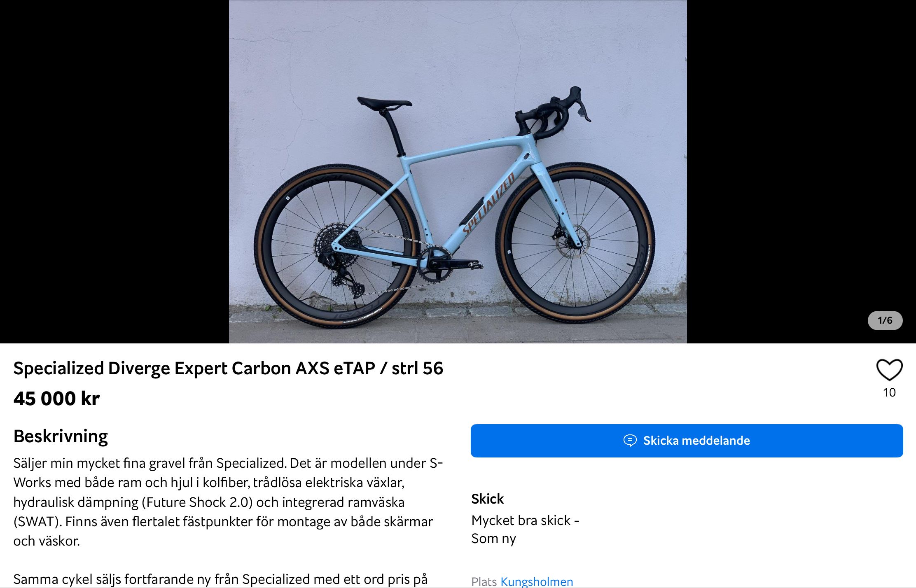Click the paragraph starting 'Samma cykel säljs'
Image resolution: width=916 pixels, height=588 pixels.
221,579
